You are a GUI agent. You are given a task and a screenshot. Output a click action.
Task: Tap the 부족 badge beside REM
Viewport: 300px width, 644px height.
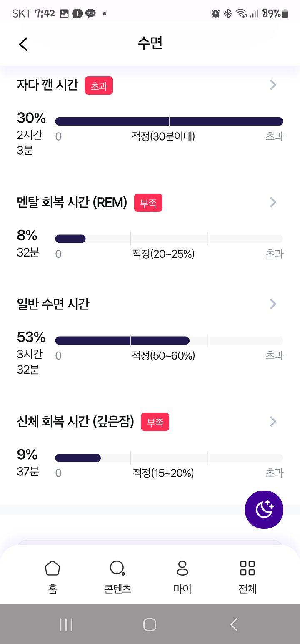148,203
